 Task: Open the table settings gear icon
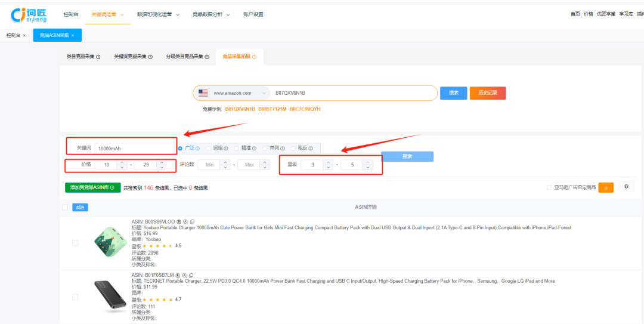point(626,187)
